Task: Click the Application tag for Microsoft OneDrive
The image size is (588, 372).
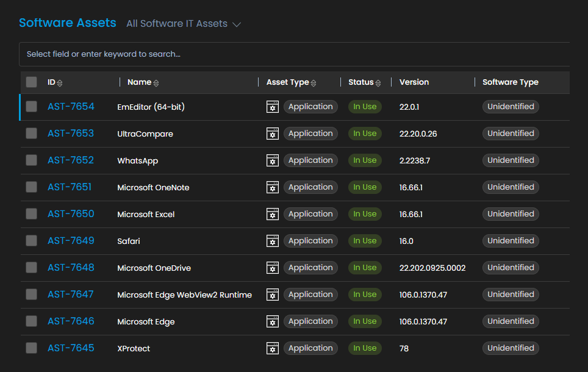Action: click(310, 267)
